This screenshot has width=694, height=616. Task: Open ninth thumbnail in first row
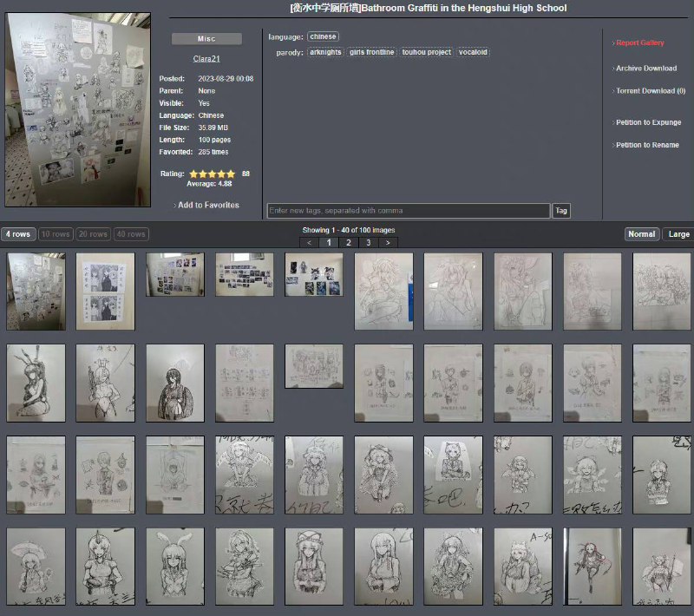[593, 292]
